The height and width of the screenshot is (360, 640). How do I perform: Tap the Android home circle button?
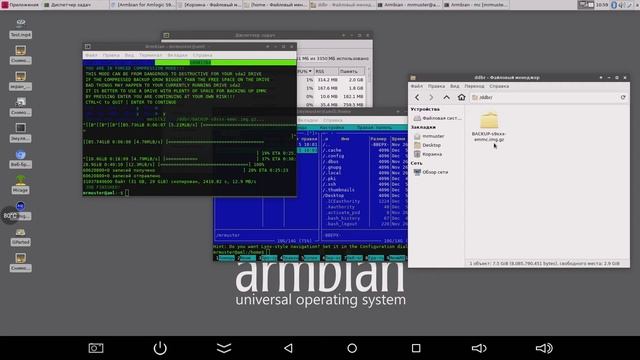click(x=352, y=348)
